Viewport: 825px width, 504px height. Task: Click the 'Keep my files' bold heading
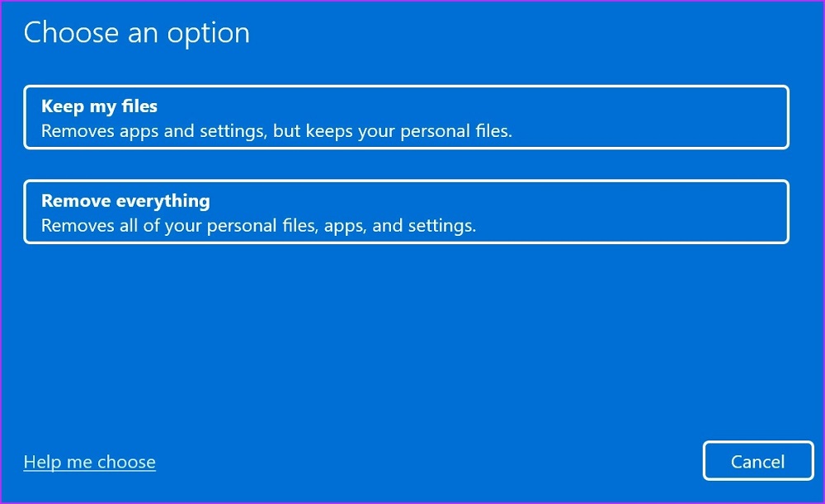click(99, 106)
